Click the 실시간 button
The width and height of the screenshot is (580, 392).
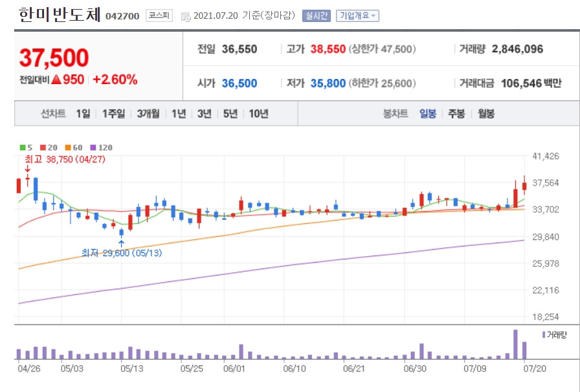click(317, 16)
